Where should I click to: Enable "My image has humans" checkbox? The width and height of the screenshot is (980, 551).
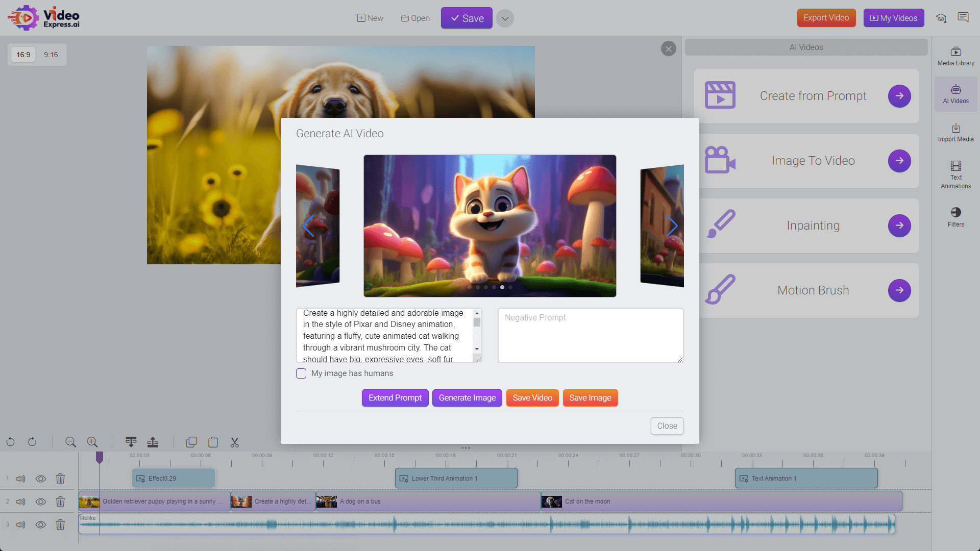301,373
